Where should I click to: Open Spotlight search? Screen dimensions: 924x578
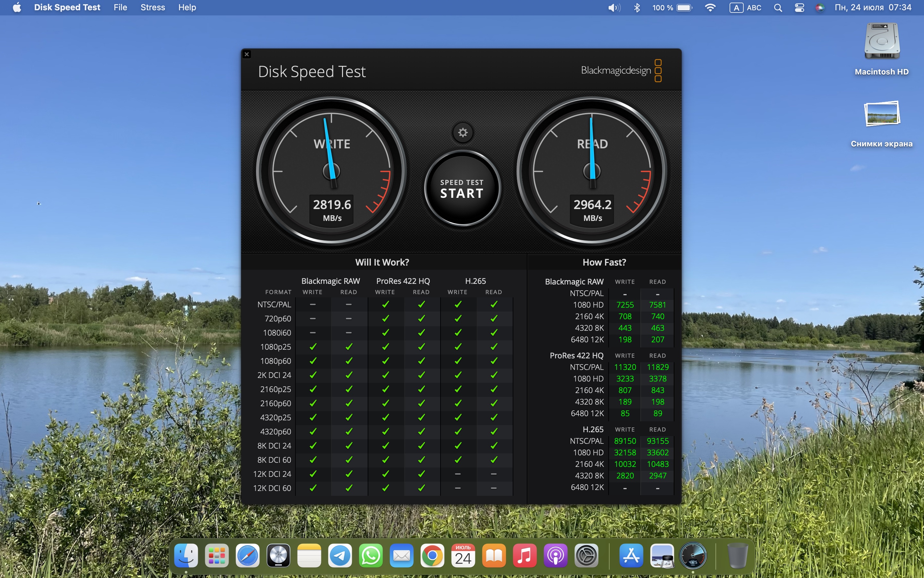[778, 8]
